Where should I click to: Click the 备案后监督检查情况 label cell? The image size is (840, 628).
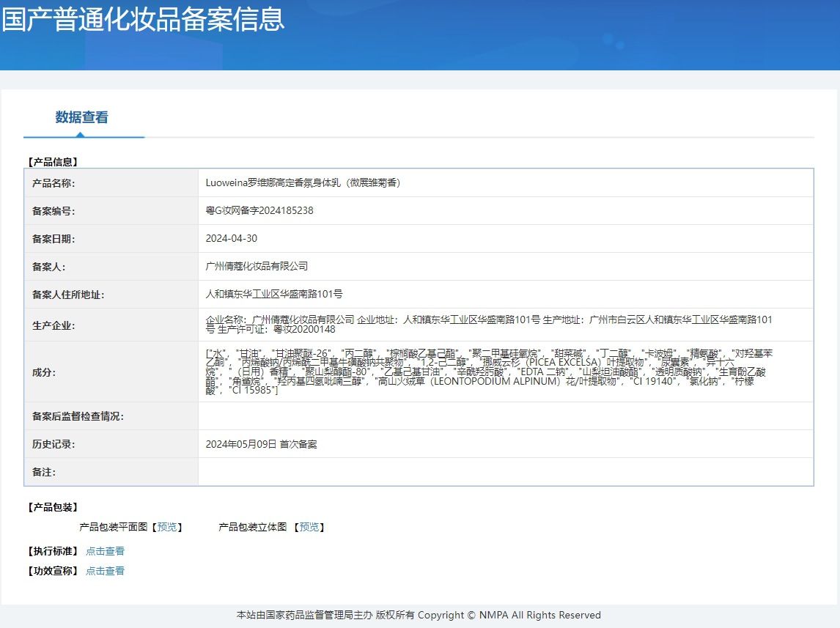(x=111, y=416)
